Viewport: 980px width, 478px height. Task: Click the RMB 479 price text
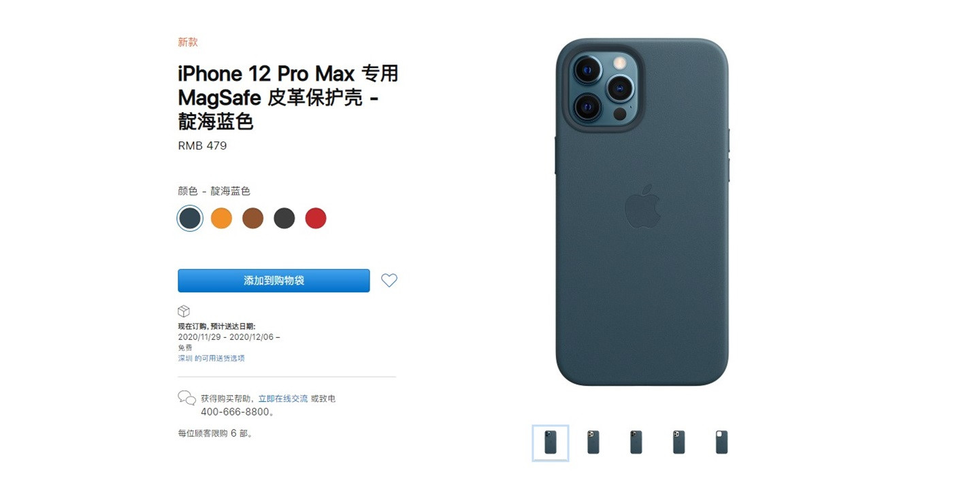pyautogui.click(x=202, y=146)
